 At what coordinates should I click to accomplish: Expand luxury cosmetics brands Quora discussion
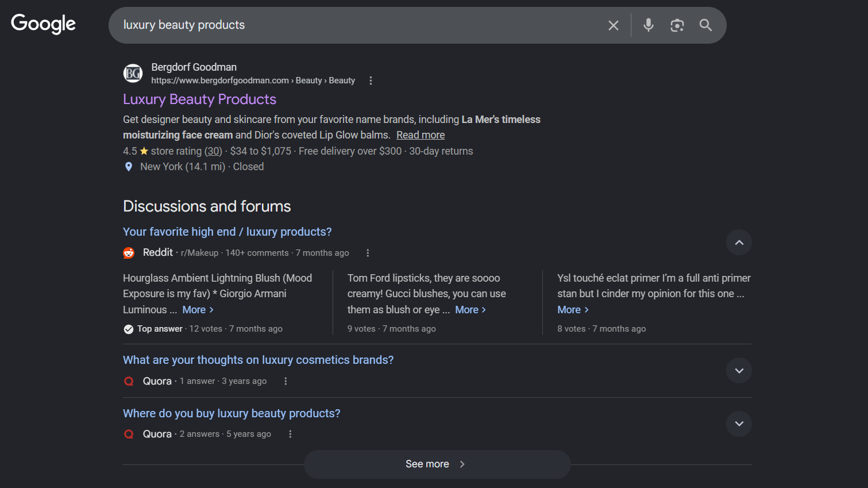coord(739,371)
